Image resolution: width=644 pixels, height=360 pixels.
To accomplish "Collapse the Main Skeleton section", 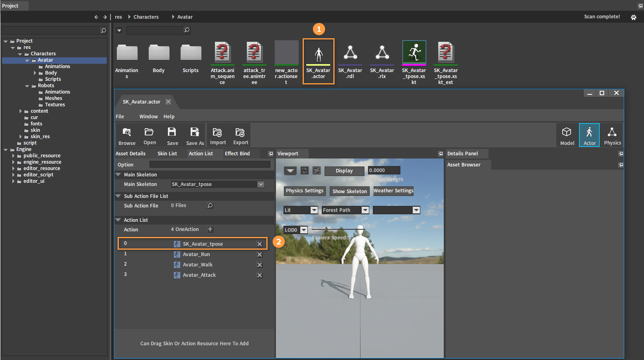I will (x=118, y=174).
